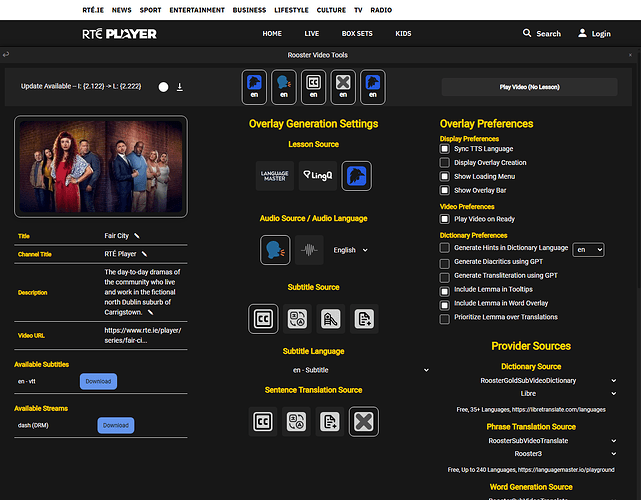Select LingQ as the lesson source

315,176
